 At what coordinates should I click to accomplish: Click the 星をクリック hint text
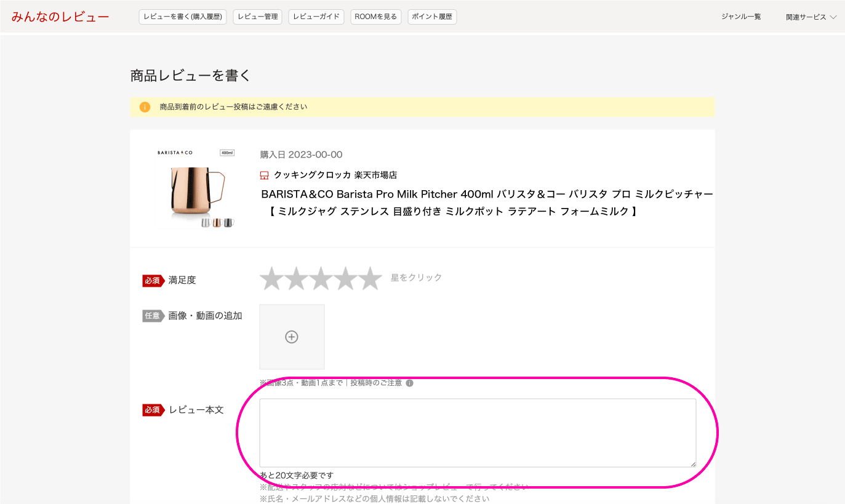[x=416, y=278]
